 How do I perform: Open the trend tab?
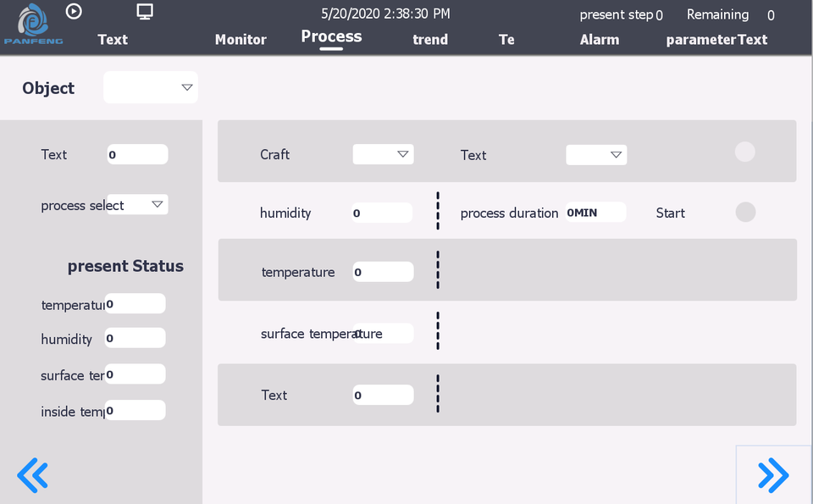[x=430, y=39]
